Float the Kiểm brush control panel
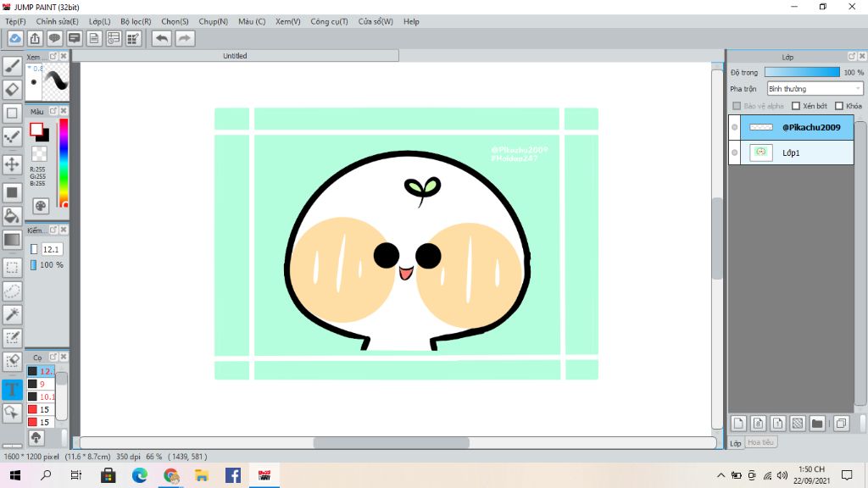This screenshot has width=868, height=488. (x=53, y=230)
